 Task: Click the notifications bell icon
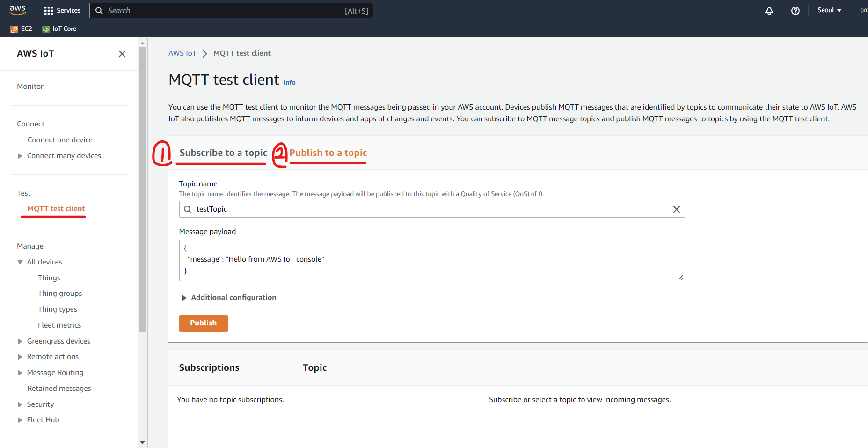769,10
